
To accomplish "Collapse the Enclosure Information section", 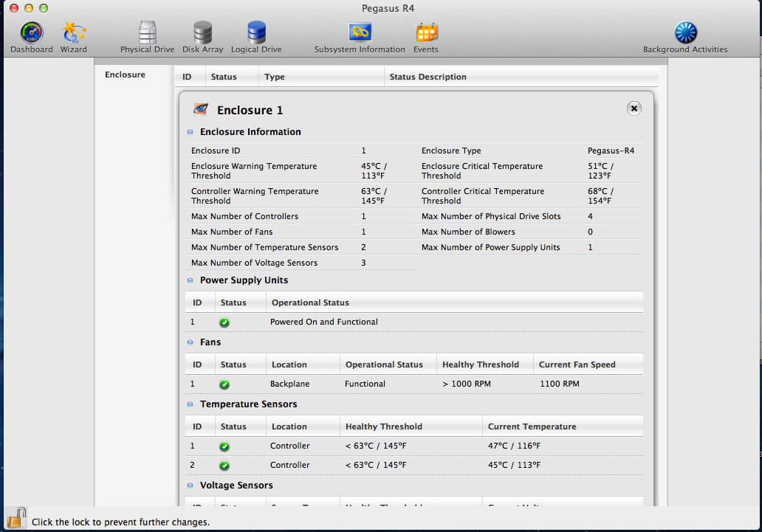I will [190, 132].
